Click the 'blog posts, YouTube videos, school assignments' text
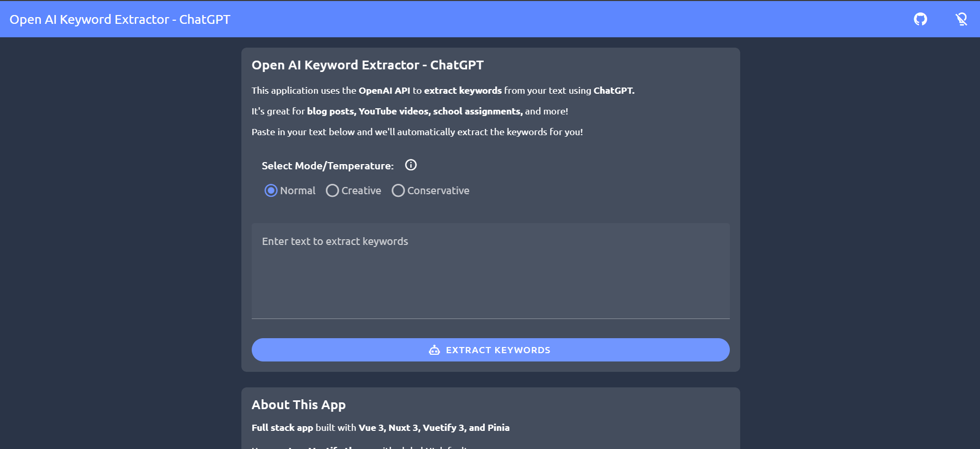The height and width of the screenshot is (449, 980). [414, 111]
